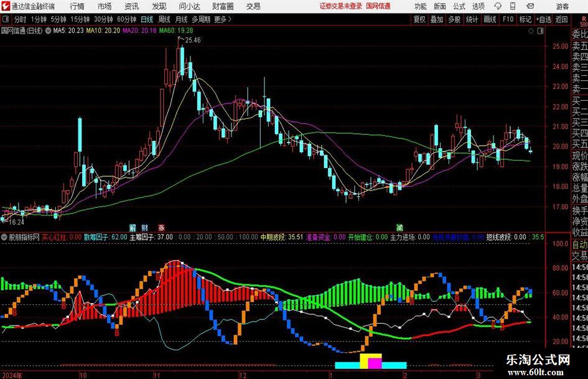Click the diamond marker icon on the chart
588x379 pixels.
click(x=531, y=31)
